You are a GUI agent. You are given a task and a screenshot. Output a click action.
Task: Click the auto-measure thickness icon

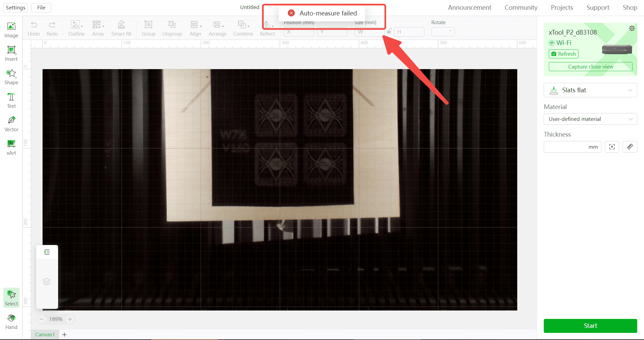(x=612, y=147)
